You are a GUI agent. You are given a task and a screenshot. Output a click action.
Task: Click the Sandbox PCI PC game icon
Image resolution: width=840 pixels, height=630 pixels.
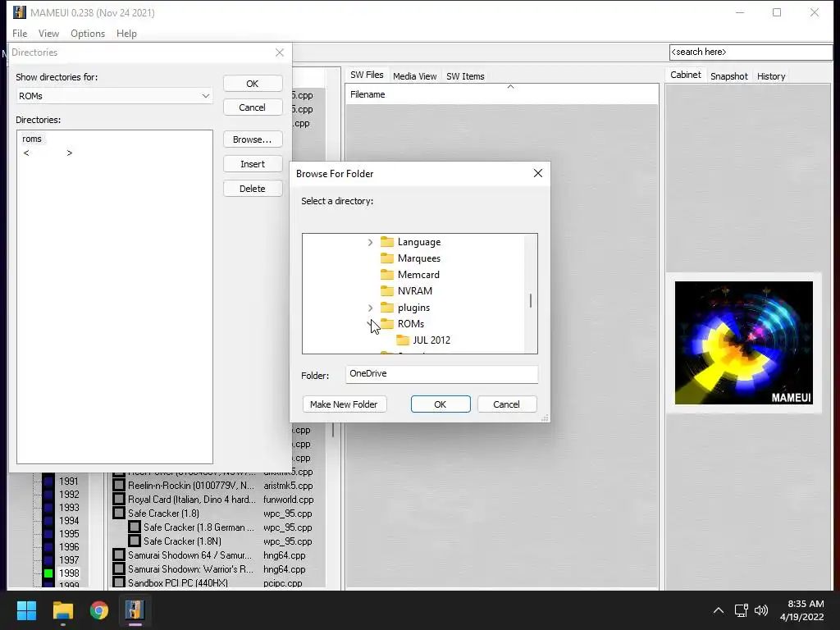(119, 582)
